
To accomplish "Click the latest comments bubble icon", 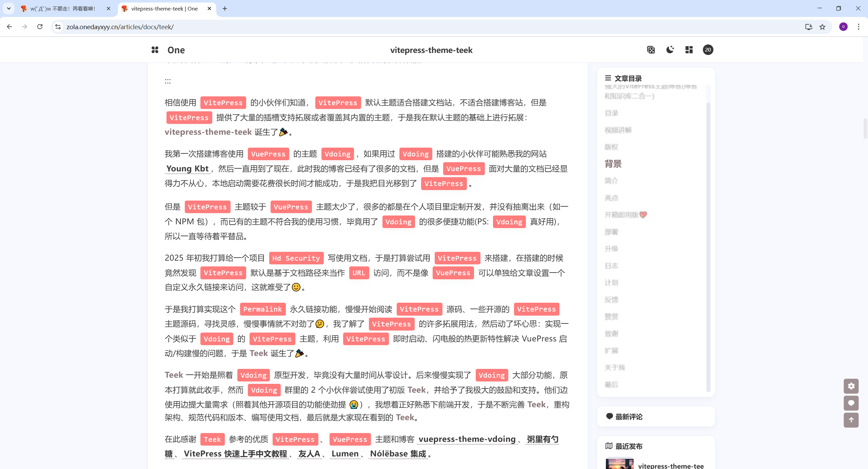I will click(609, 416).
